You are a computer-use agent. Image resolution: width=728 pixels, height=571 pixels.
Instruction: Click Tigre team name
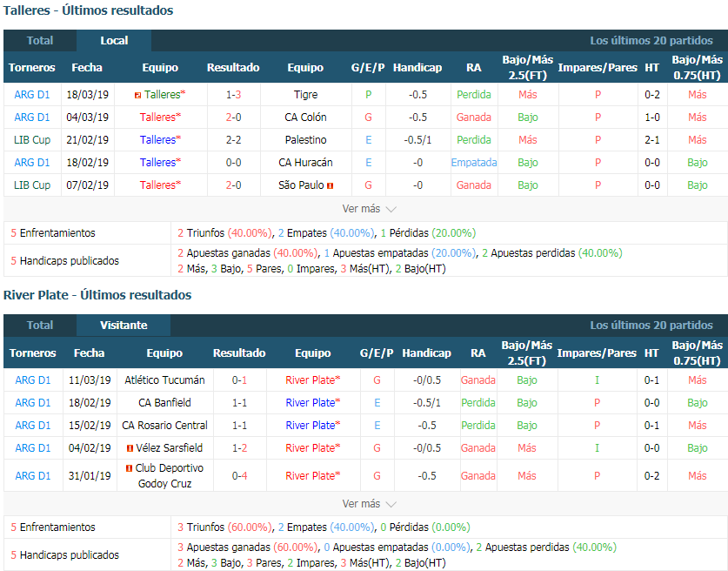click(305, 95)
